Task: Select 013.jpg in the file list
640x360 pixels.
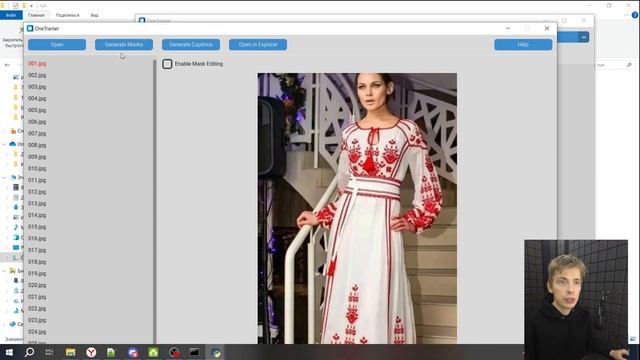Action: [x=37, y=204]
